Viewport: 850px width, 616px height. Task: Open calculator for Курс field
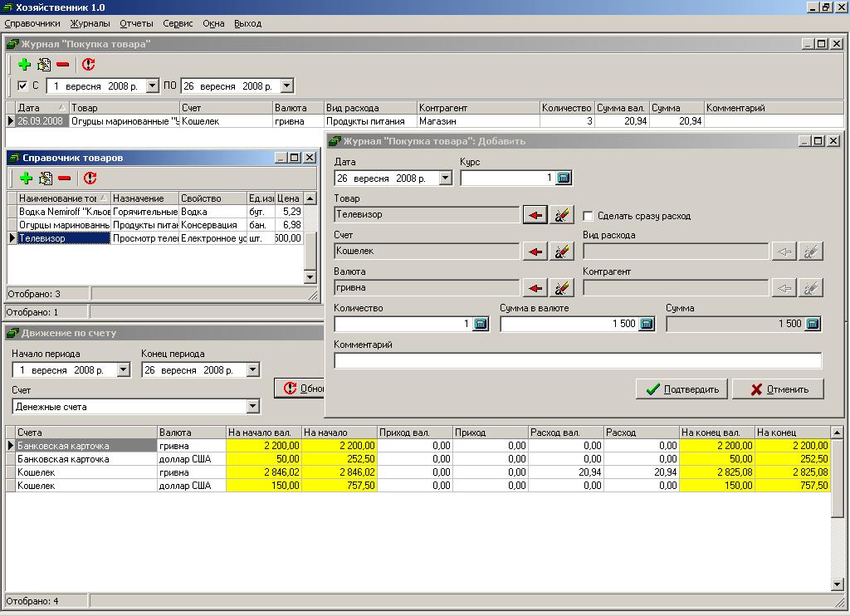564,178
